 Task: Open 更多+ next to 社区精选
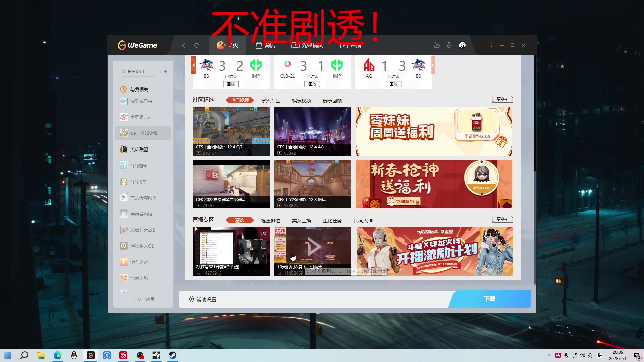coord(502,99)
